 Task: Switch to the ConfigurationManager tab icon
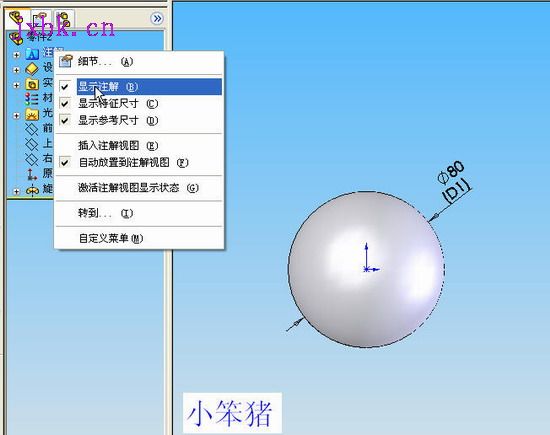(63, 19)
